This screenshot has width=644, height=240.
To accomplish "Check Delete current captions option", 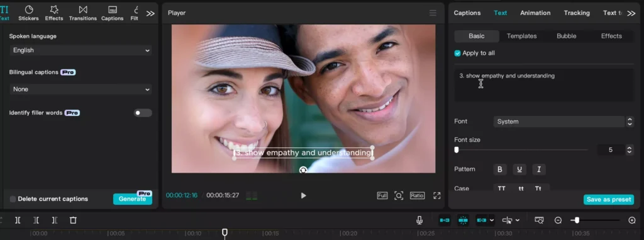I will [13, 199].
